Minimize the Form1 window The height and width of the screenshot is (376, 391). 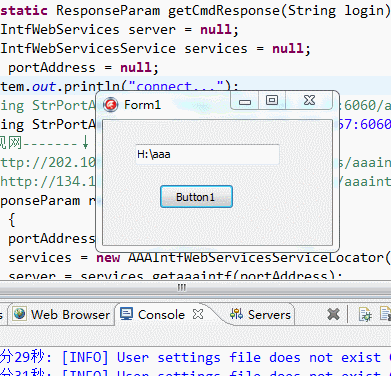245,101
